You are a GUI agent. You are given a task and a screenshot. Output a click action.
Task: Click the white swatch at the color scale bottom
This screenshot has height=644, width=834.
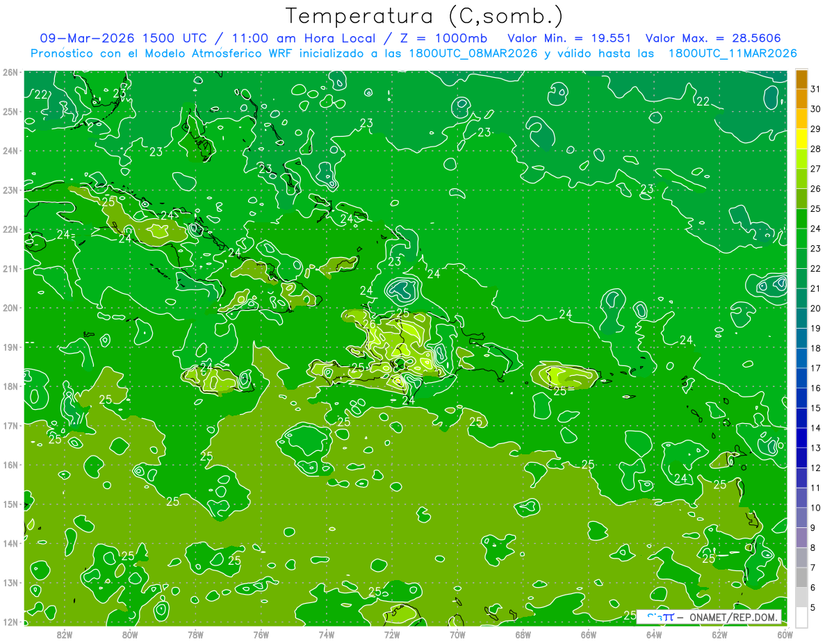[x=801, y=617]
